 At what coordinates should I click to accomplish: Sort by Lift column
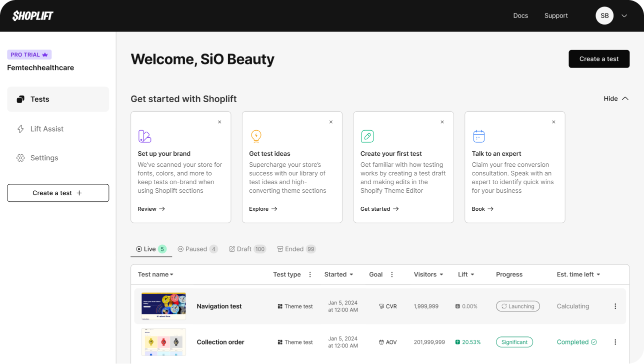point(466,274)
